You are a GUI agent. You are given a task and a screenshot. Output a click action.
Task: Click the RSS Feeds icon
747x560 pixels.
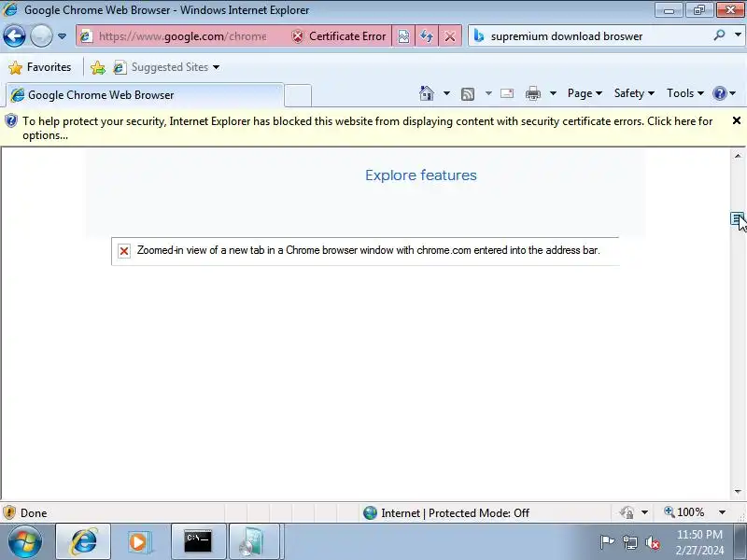[468, 94]
